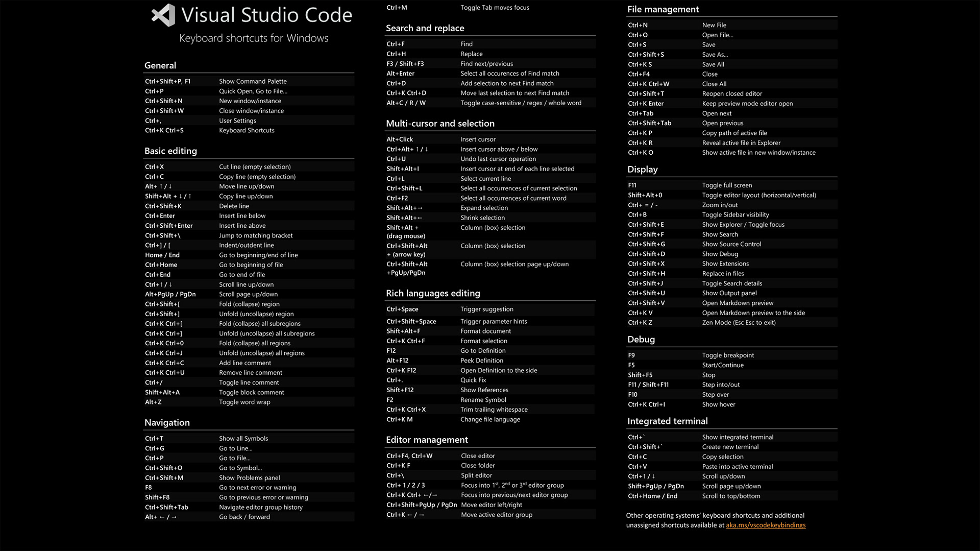
Task: Click 'Show Problems panel' description
Action: (x=250, y=477)
